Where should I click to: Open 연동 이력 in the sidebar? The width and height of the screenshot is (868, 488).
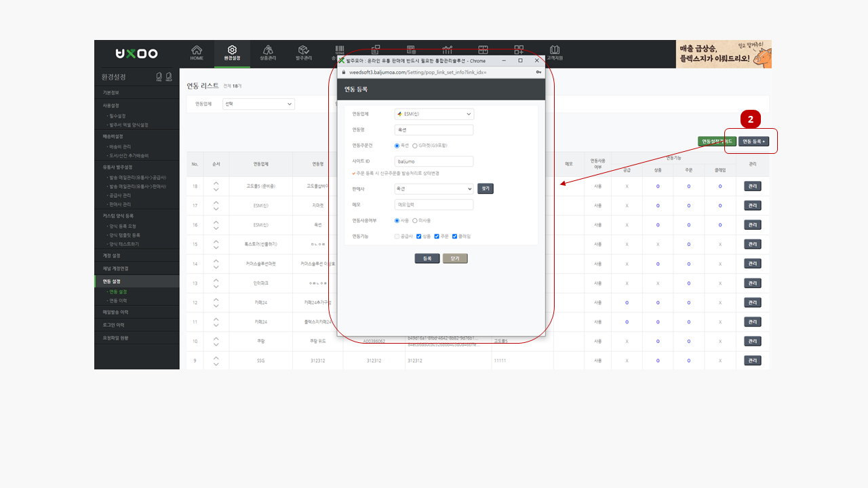pos(118,300)
